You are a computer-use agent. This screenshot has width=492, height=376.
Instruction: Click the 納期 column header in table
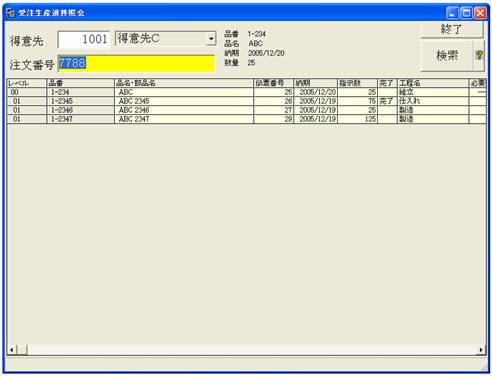(316, 83)
